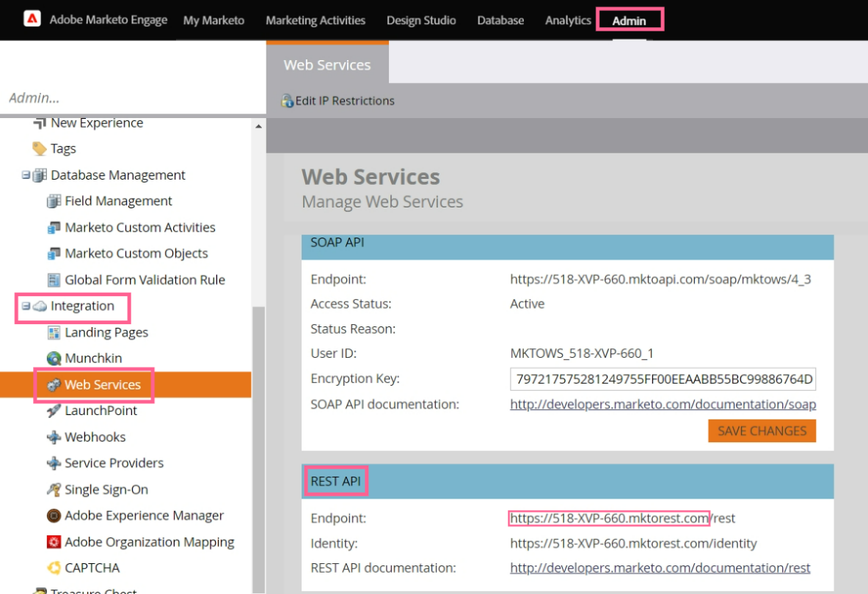Open the Single Sign-On keys icon

pyautogui.click(x=54, y=489)
